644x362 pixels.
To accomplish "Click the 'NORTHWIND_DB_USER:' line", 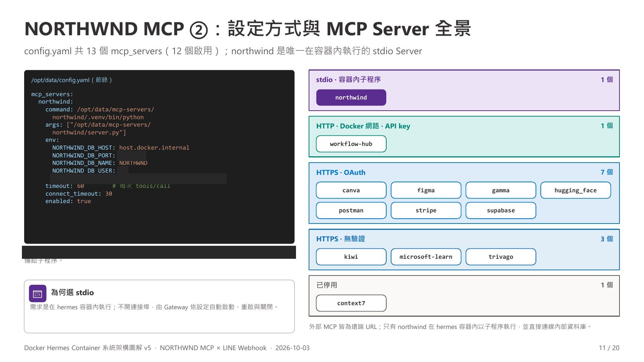I will click(84, 171).
